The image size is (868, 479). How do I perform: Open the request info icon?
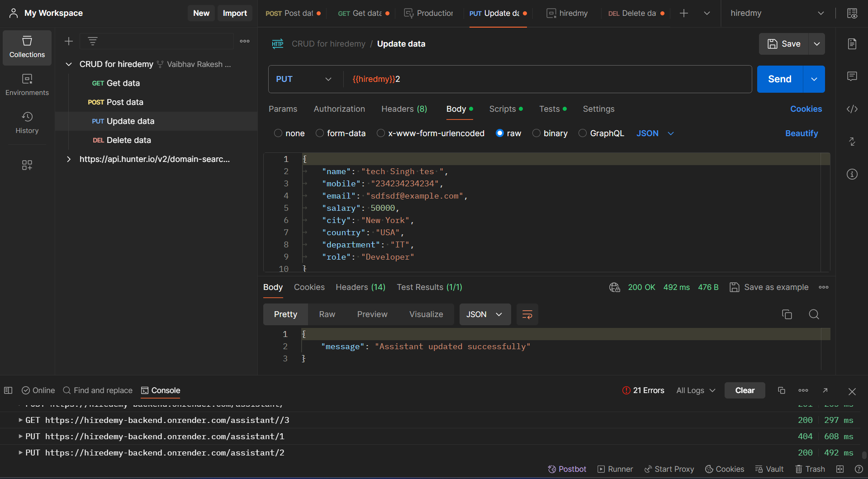tap(852, 174)
